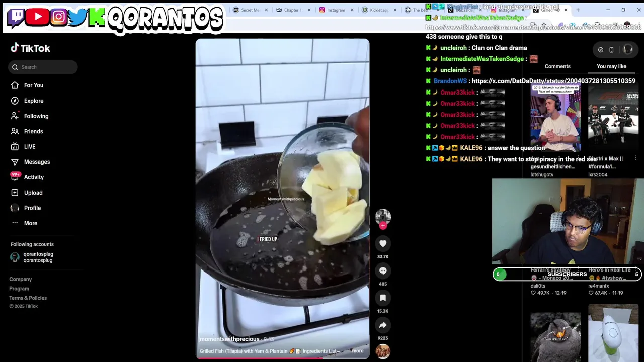Open the Company footer link

(x=20, y=279)
